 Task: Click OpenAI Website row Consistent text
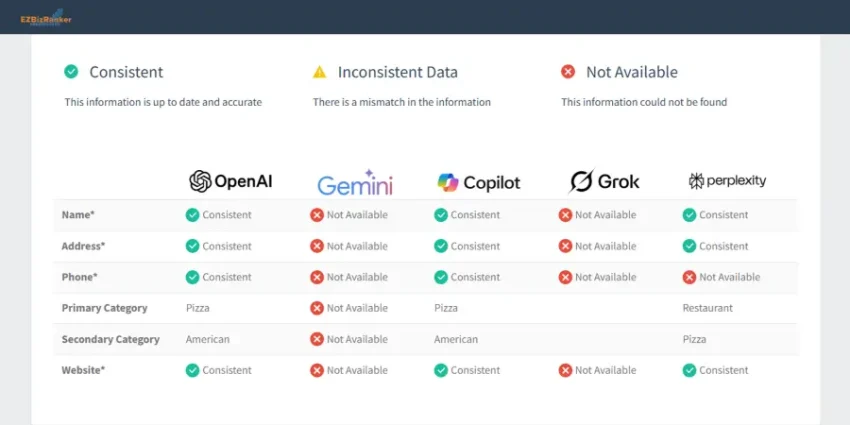tap(227, 370)
